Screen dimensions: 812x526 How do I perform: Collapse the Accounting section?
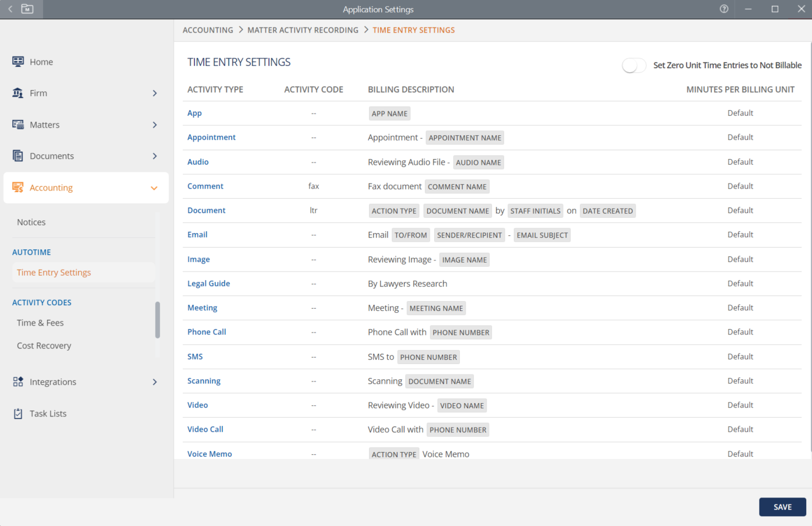[154, 188]
